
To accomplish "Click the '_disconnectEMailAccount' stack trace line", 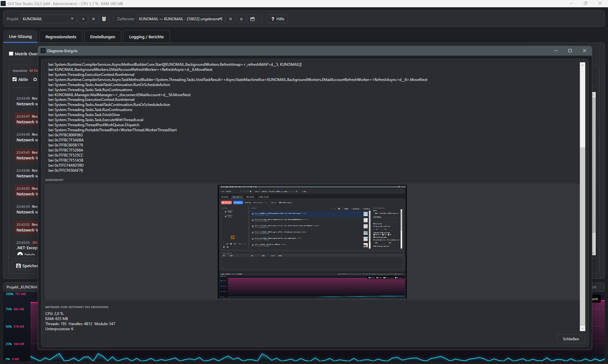I will [x=119, y=95].
